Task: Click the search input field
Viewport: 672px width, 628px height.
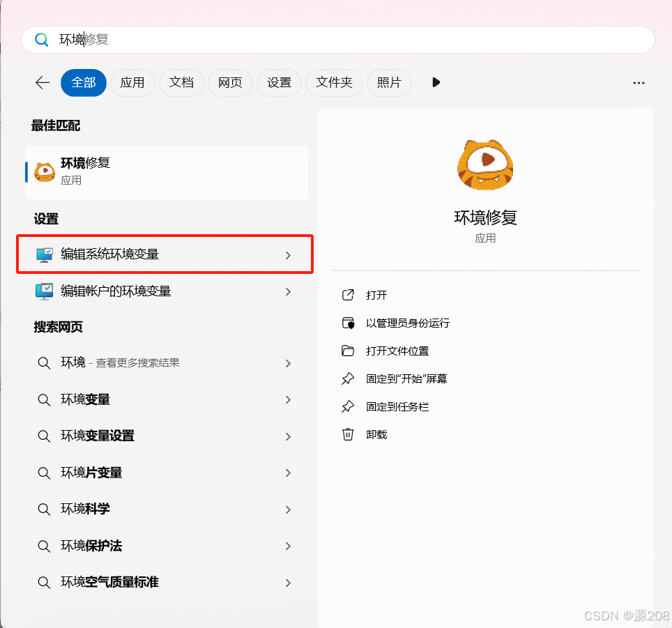Action: (x=209, y=40)
